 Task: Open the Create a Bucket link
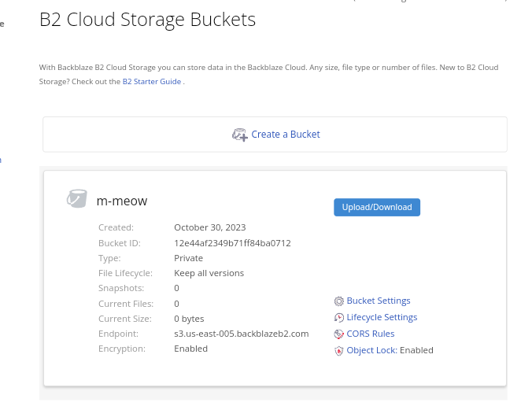coord(286,135)
